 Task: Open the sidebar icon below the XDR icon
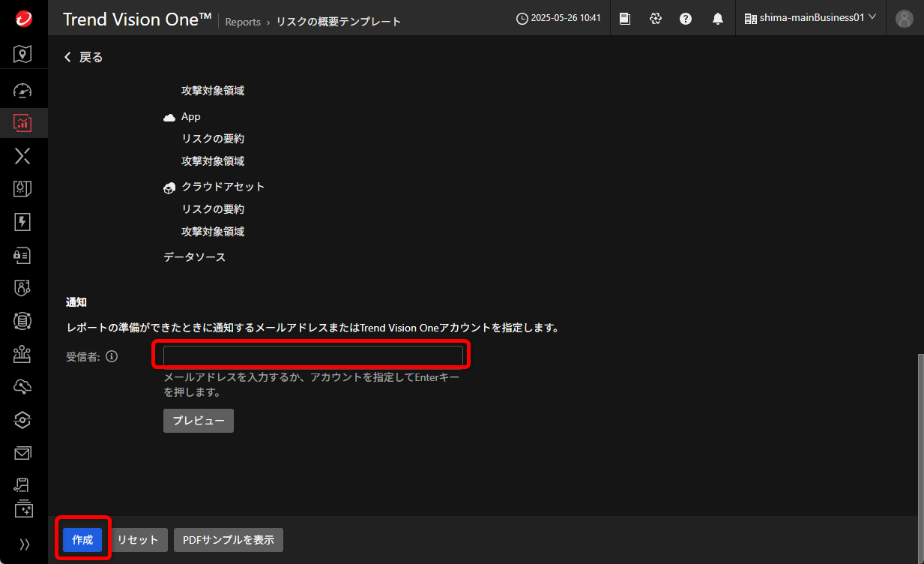[23, 189]
